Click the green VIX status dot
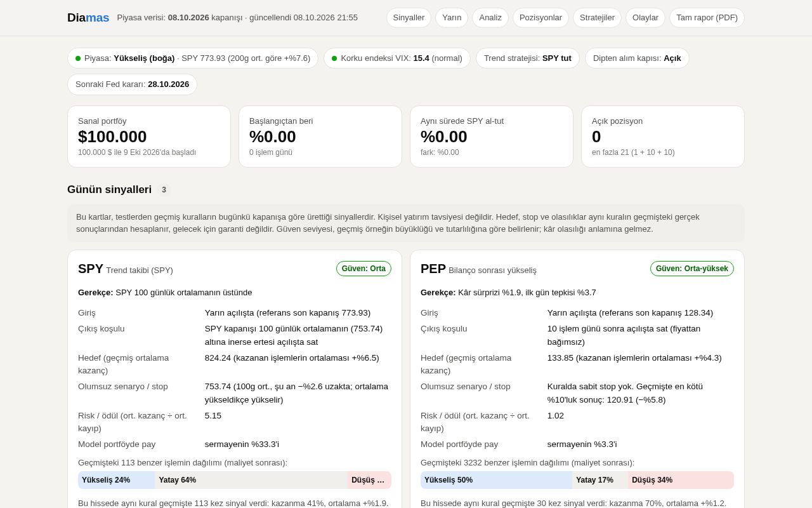Screen dimensions: 812x508 334,58
